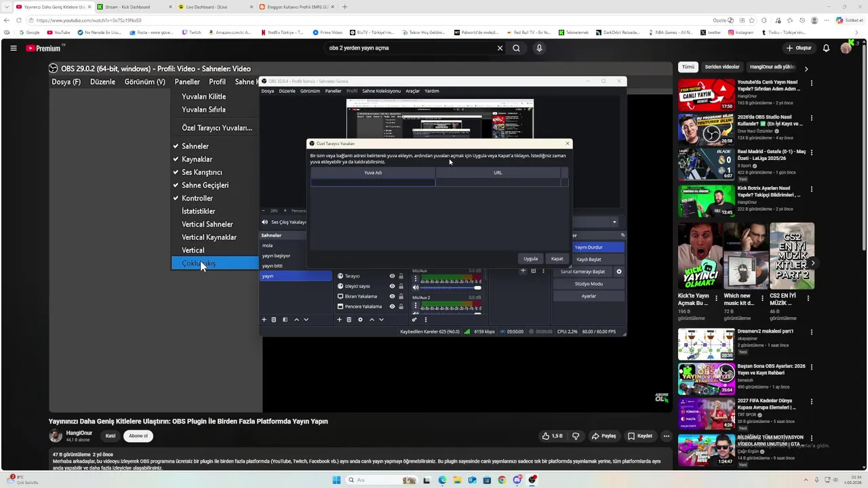This screenshot has height=488, width=868.
Task: Open Araçlar menu in OBS 32 window
Action: 412,91
